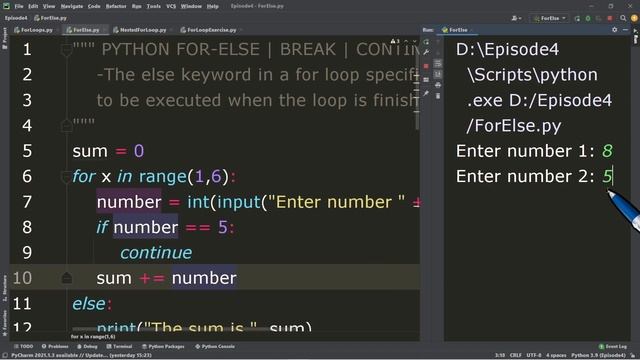Toggle soft-wrap in Run console
Viewport: 640px width, 360px height.
[438, 63]
